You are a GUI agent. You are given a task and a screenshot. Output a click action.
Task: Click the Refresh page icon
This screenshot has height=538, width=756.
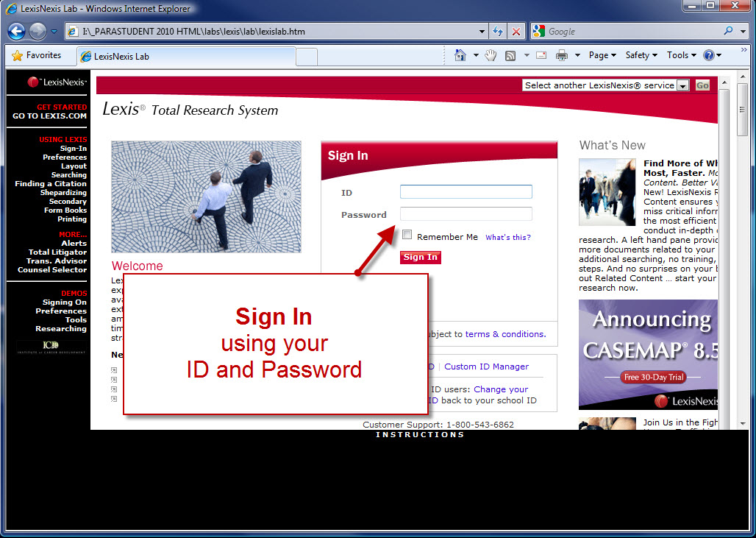tap(498, 32)
